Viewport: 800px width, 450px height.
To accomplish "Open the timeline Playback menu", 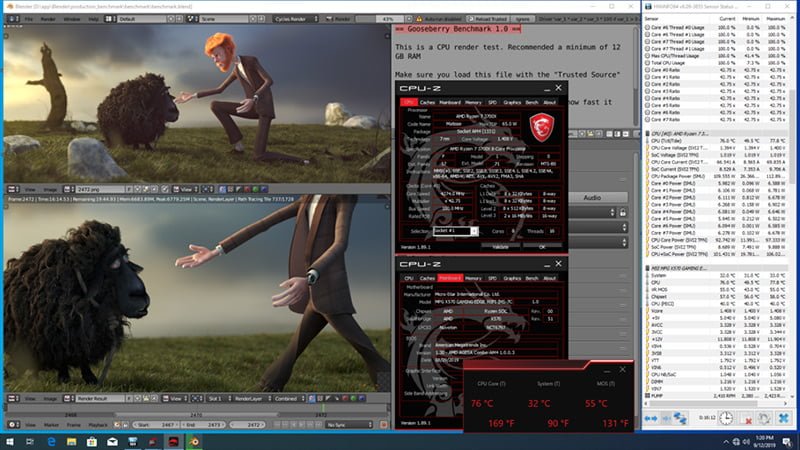I will 98,424.
